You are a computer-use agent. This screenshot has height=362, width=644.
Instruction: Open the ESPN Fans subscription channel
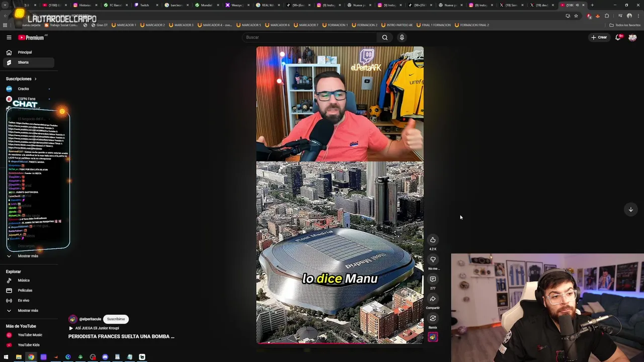point(27,99)
